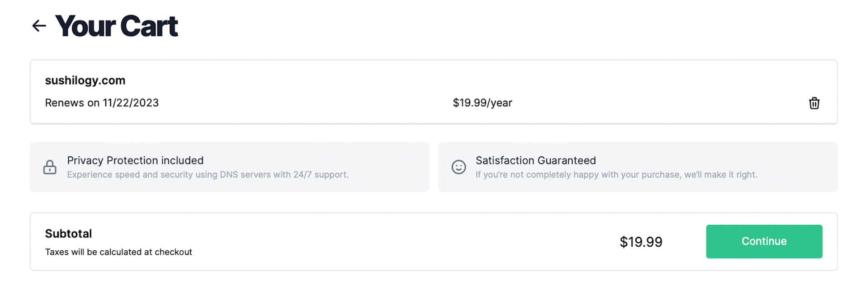Click the Satisfaction Guaranteed title
The width and height of the screenshot is (868, 300).
tap(535, 160)
